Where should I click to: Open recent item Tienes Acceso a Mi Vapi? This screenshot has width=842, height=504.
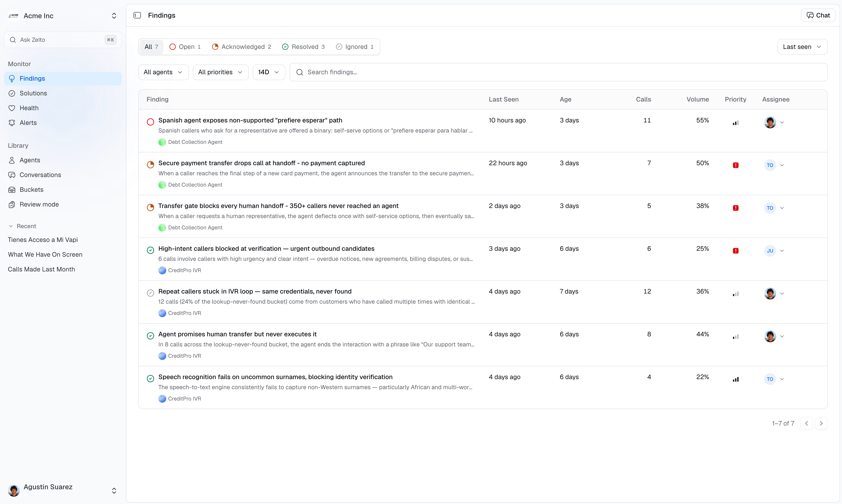tap(43, 240)
